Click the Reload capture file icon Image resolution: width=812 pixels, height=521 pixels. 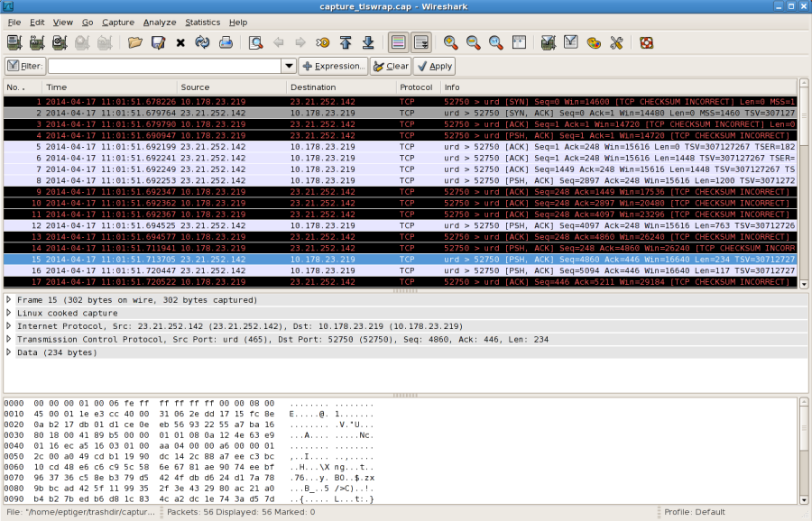[x=203, y=41]
